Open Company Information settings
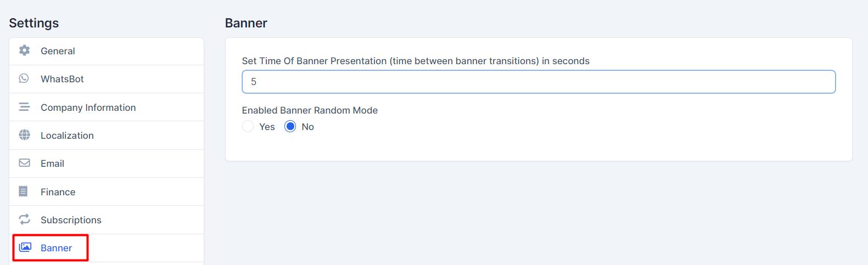Screen dimensions: 868x265 click(88, 108)
